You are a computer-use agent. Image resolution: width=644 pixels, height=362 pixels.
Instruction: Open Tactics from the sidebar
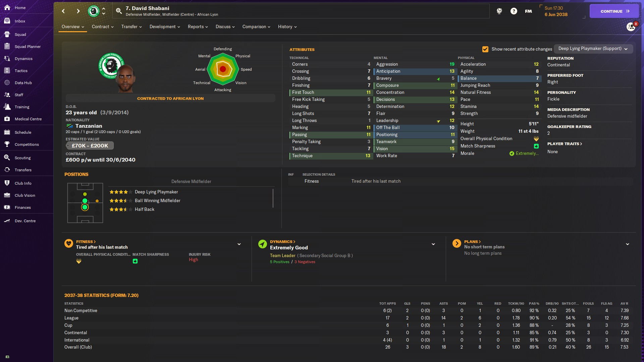point(21,71)
